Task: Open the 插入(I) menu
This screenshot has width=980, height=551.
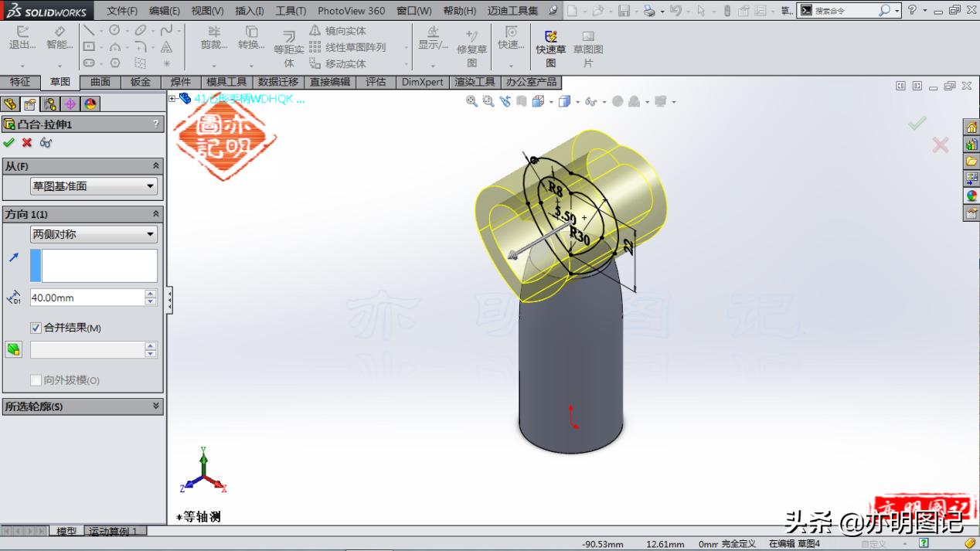Action: (x=247, y=11)
